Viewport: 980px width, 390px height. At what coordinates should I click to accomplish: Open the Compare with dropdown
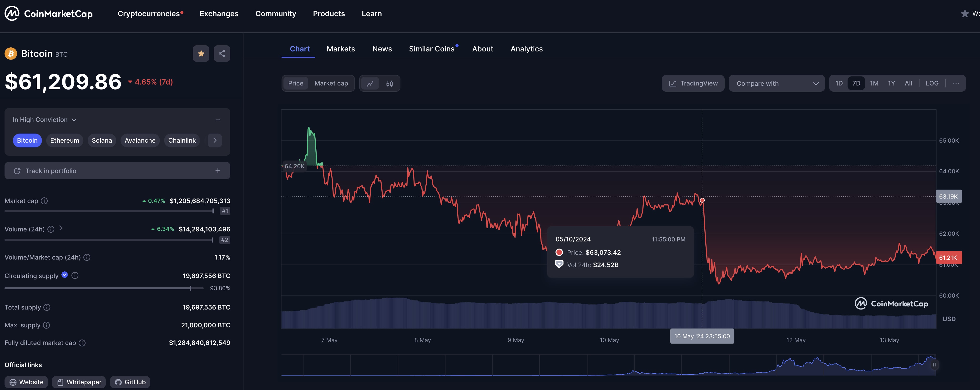pos(777,84)
